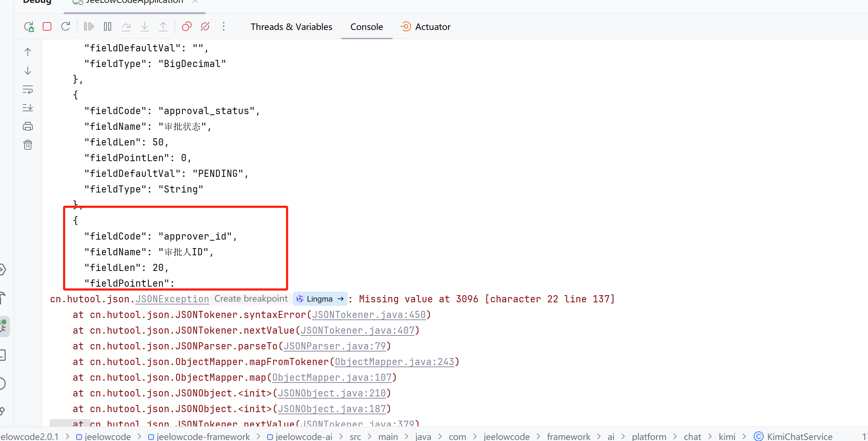Viewport: 868px width, 441px height.
Task: Click the Step Out icon
Action: click(163, 27)
